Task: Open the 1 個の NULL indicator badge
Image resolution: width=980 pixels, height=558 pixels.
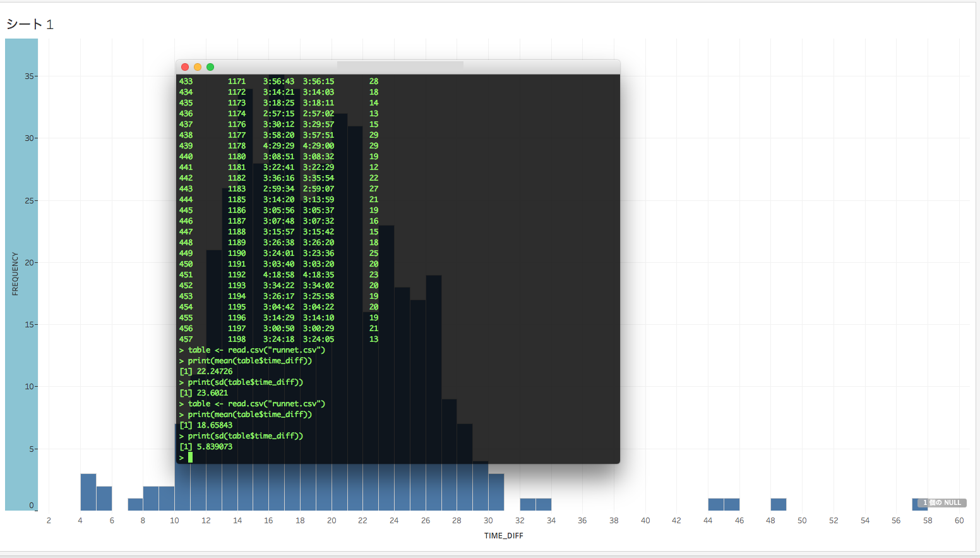Action: point(942,503)
